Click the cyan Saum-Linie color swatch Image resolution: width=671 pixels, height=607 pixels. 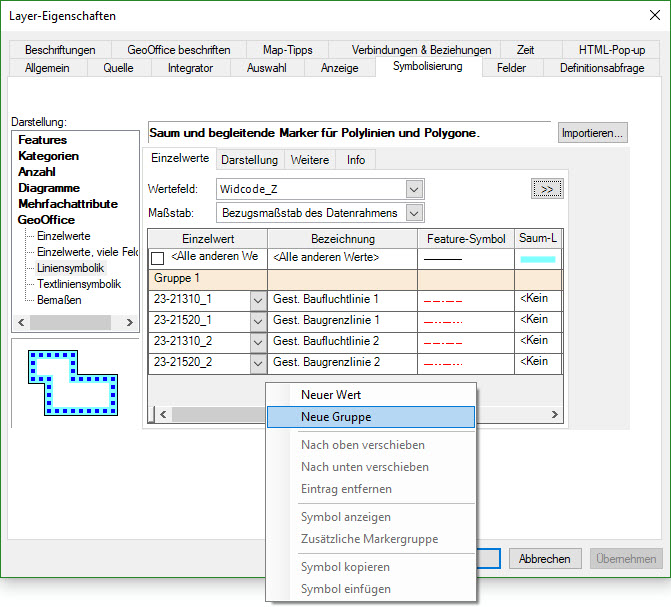(x=537, y=258)
